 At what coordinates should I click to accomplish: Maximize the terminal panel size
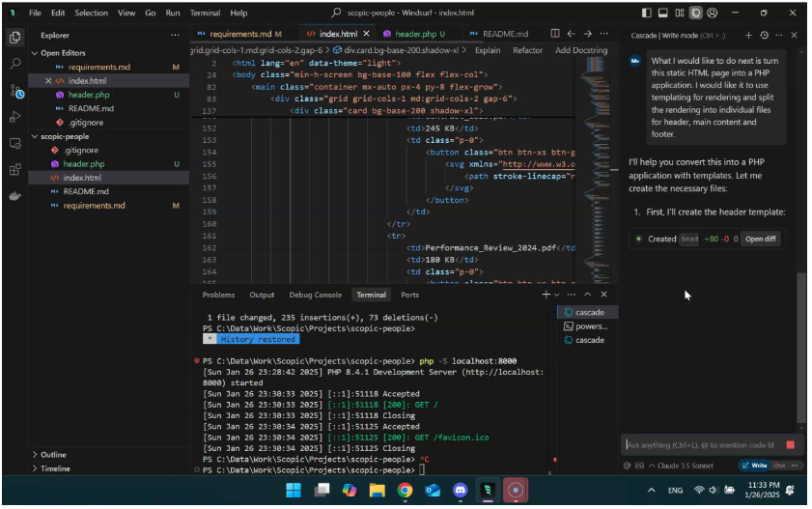pyautogui.click(x=588, y=295)
